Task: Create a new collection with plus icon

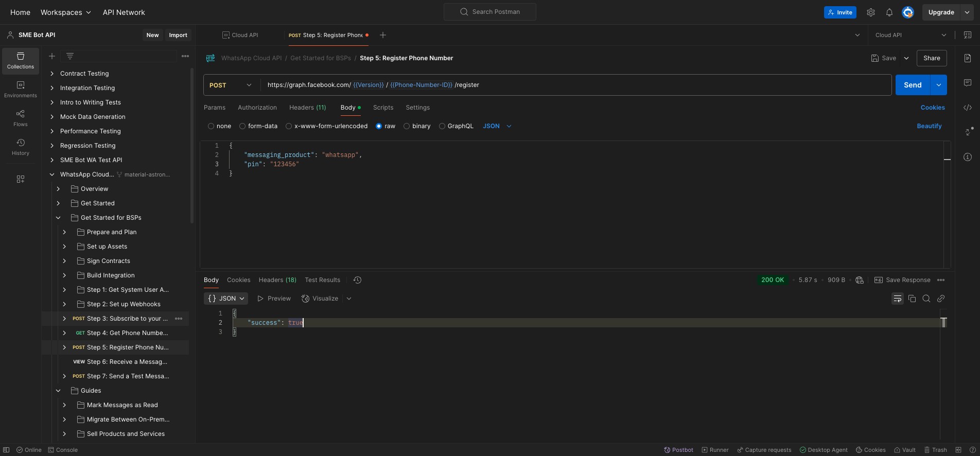Action: [x=52, y=56]
